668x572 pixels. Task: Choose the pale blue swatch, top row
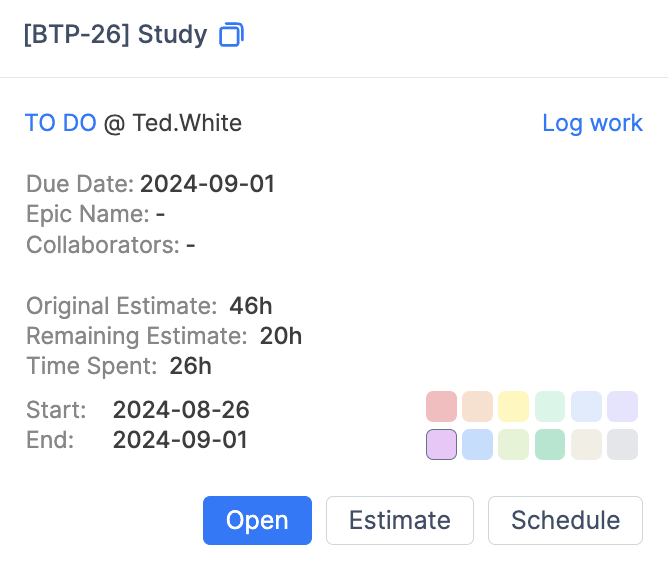[x=586, y=407]
